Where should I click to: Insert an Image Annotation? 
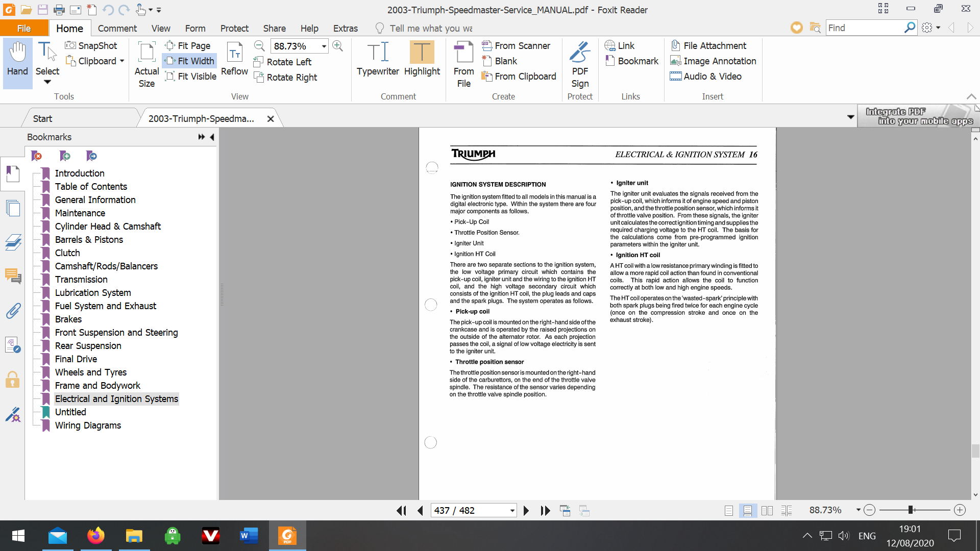(713, 61)
